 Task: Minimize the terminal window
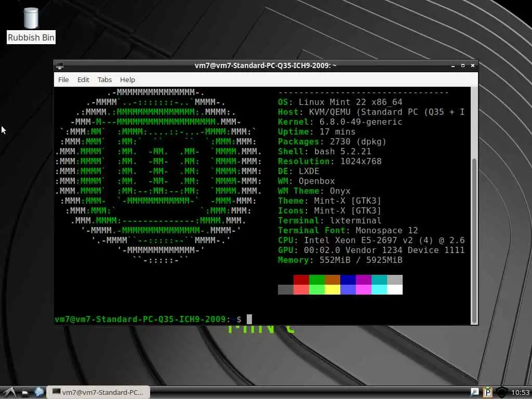453,65
